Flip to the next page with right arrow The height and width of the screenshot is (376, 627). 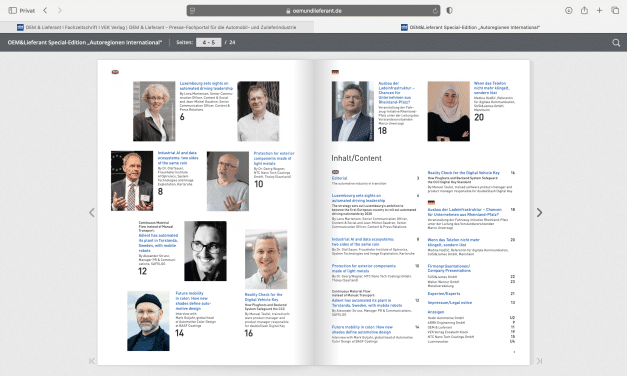(x=539, y=212)
